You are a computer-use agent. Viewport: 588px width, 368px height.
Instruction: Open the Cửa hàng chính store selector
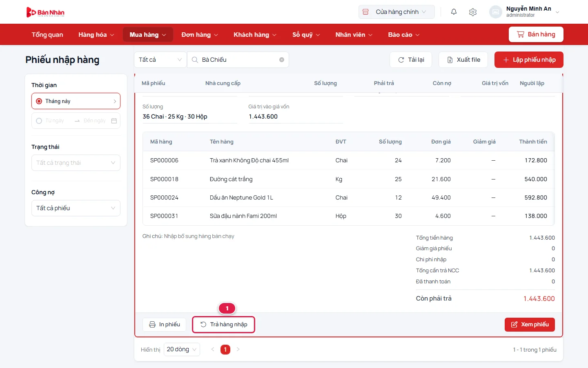click(396, 12)
